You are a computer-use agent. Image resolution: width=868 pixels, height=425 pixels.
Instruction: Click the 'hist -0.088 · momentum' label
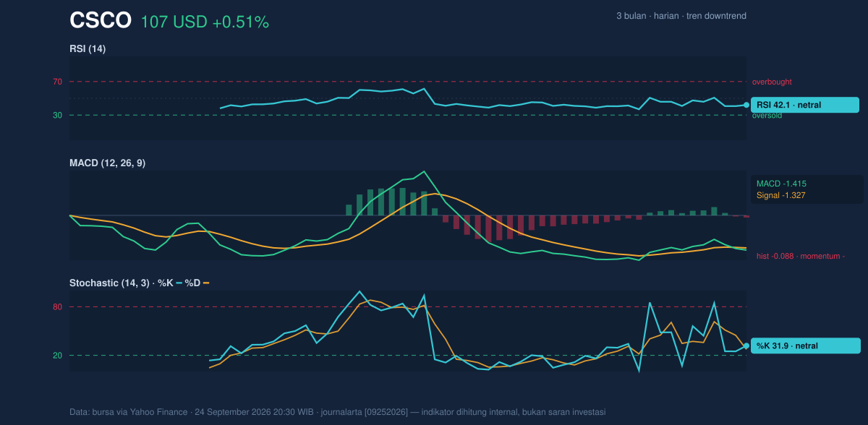point(801,256)
